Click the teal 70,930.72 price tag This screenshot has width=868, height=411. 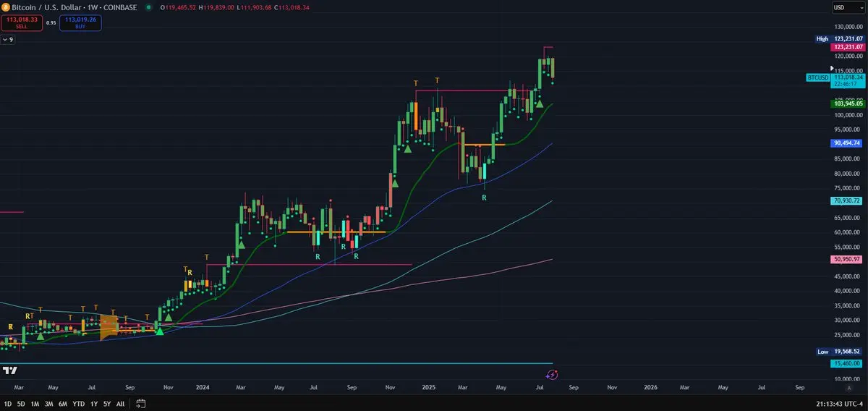click(848, 200)
